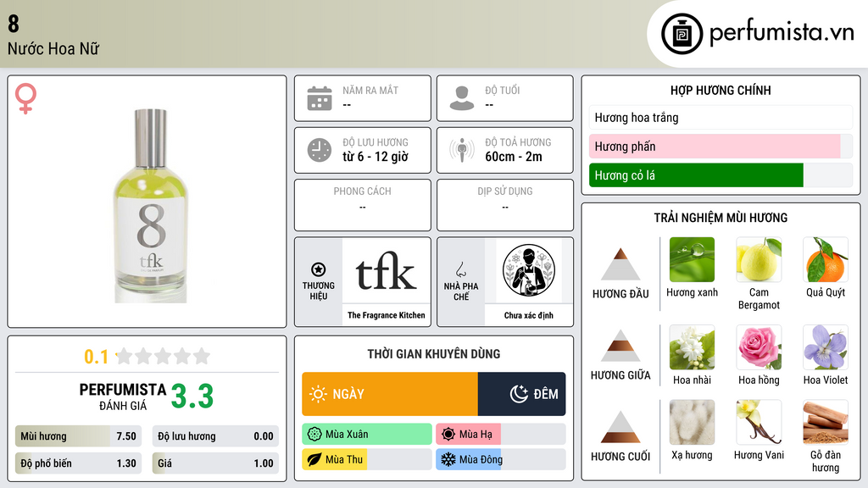Click the perfumista.vn site name
This screenshot has height=488, width=868.
(x=782, y=33)
